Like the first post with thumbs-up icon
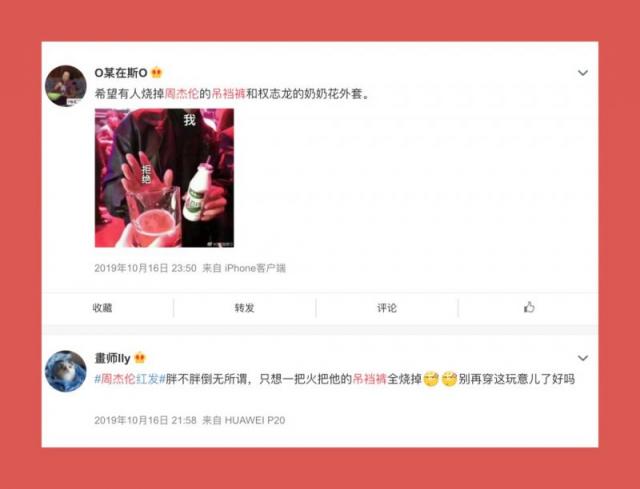The width and height of the screenshot is (640, 489). click(529, 307)
